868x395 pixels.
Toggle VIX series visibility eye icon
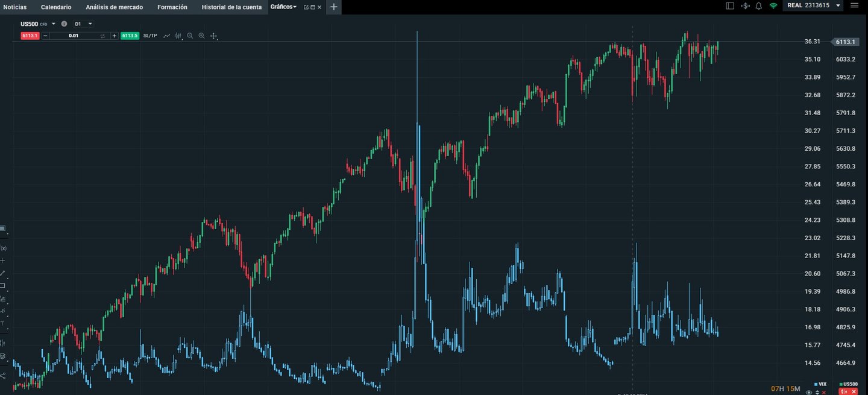click(809, 393)
